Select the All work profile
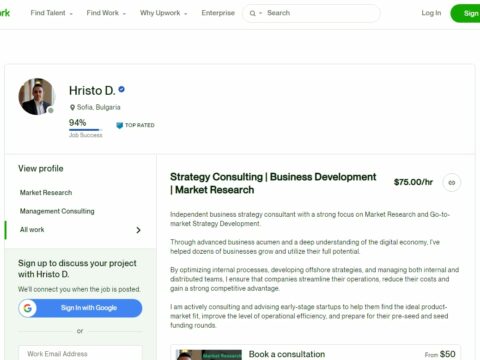The width and height of the screenshot is (480, 360). pos(32,230)
